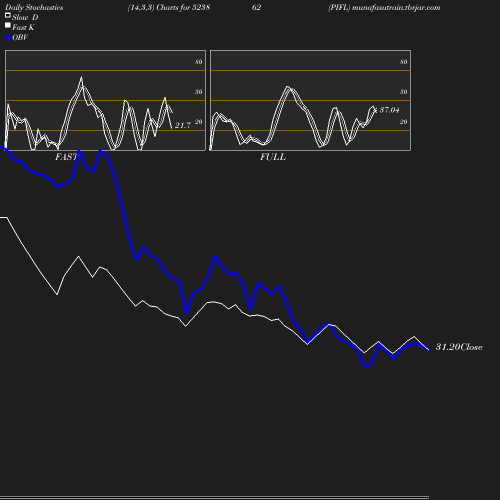Click the '(PIFL) munafasutraIn.tbrjar.com' text

point(384,8)
